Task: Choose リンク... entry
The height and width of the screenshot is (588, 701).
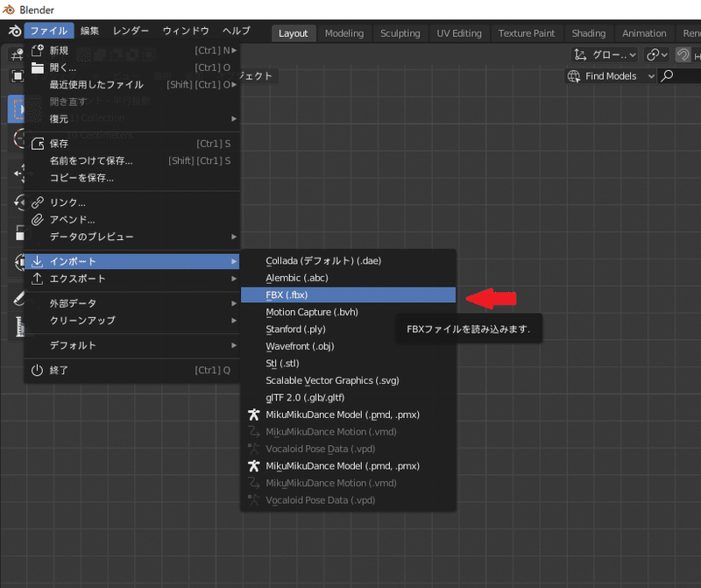Action: coord(132,202)
